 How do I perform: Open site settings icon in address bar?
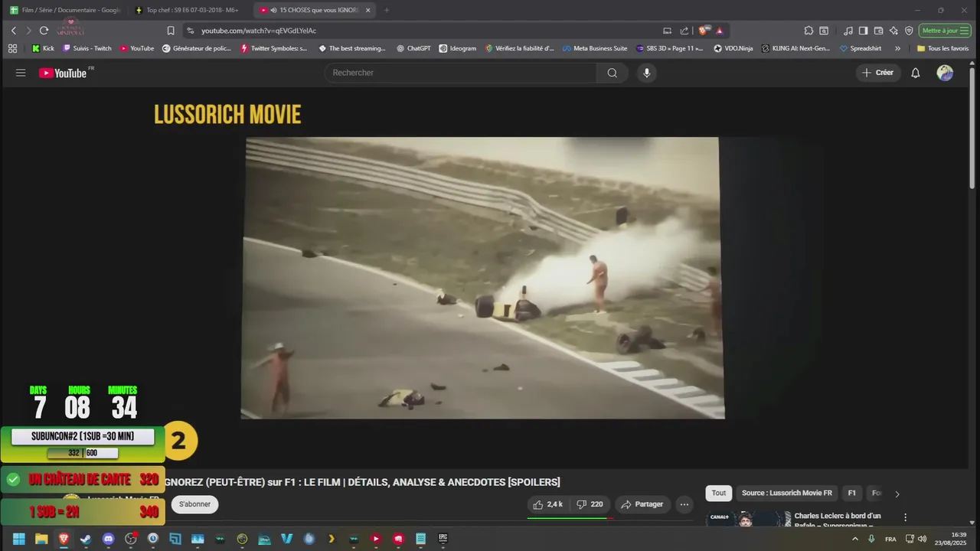coord(190,31)
